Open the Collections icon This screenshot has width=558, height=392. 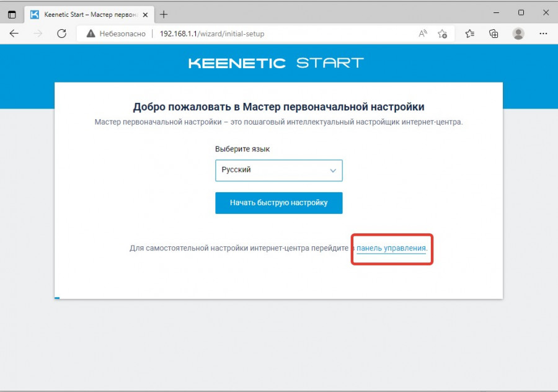(x=494, y=33)
